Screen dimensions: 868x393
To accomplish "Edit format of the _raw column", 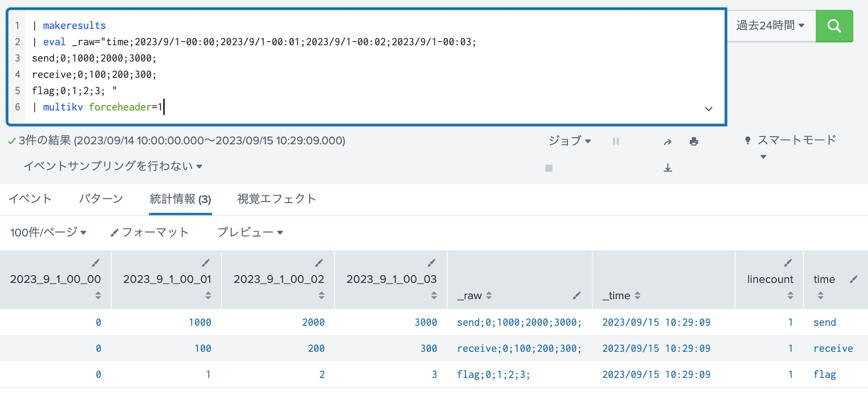I will [576, 296].
